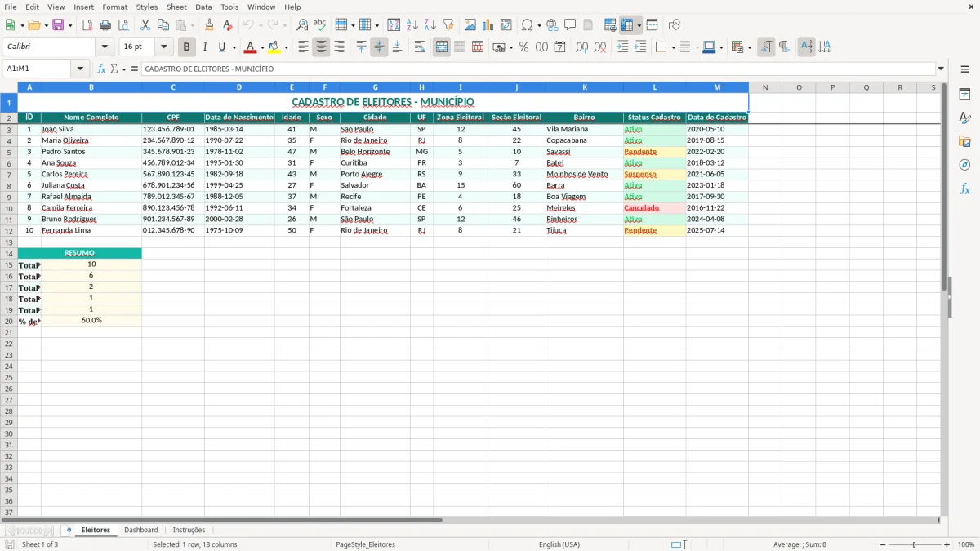
Task: Export directly as PDF
Action: 87,25
